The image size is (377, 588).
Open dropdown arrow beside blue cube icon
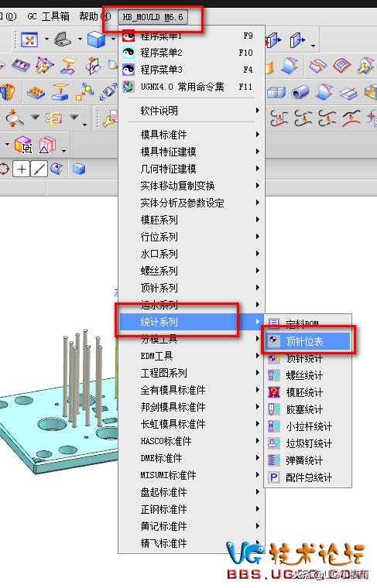point(113,39)
